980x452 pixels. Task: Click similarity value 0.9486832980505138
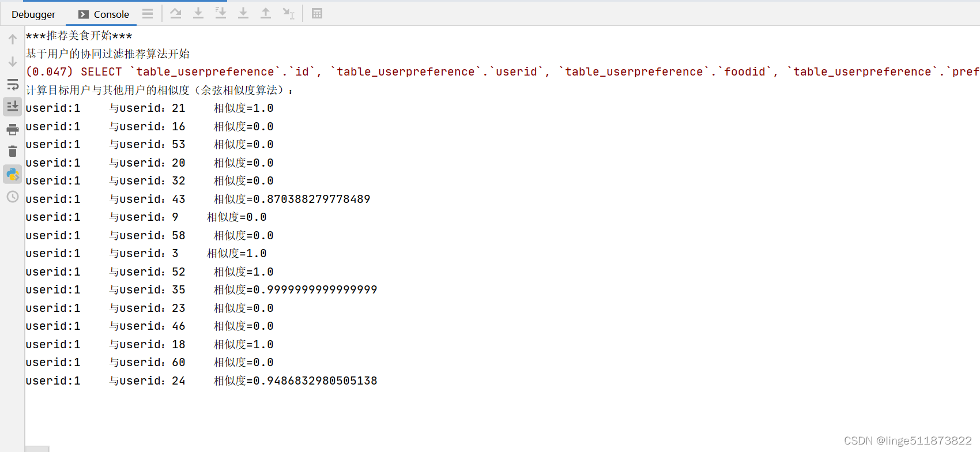point(315,381)
